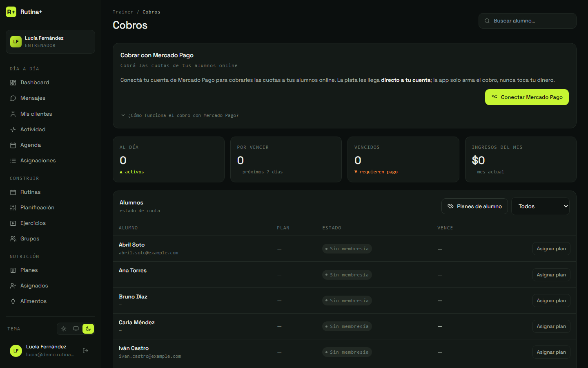
Task: Open Asignaciones list icon
Action: [13, 161]
